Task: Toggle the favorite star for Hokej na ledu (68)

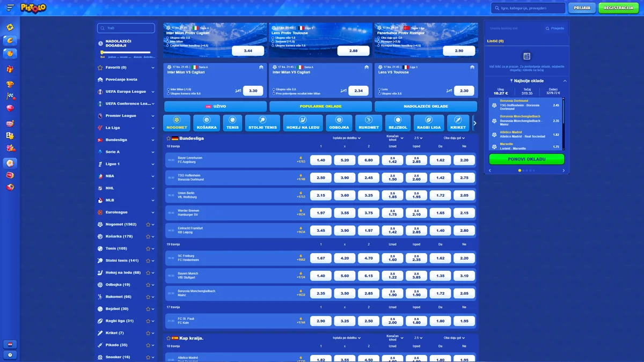Action: pyautogui.click(x=148, y=272)
